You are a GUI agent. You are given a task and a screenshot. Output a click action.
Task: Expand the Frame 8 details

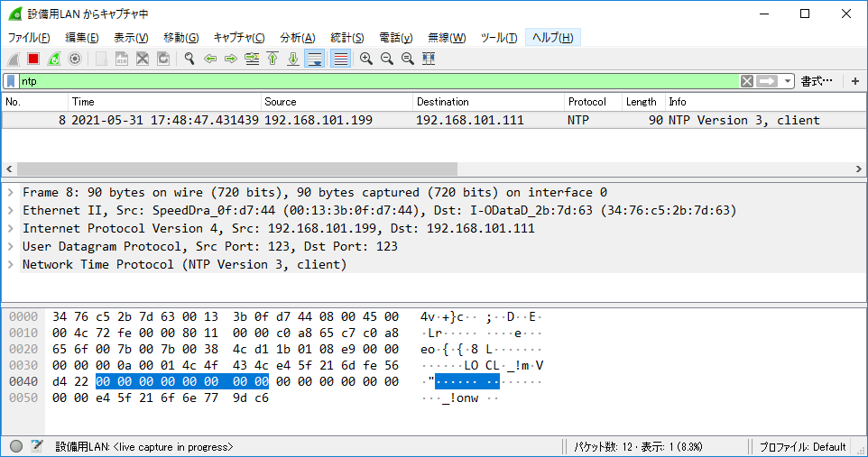click(11, 193)
